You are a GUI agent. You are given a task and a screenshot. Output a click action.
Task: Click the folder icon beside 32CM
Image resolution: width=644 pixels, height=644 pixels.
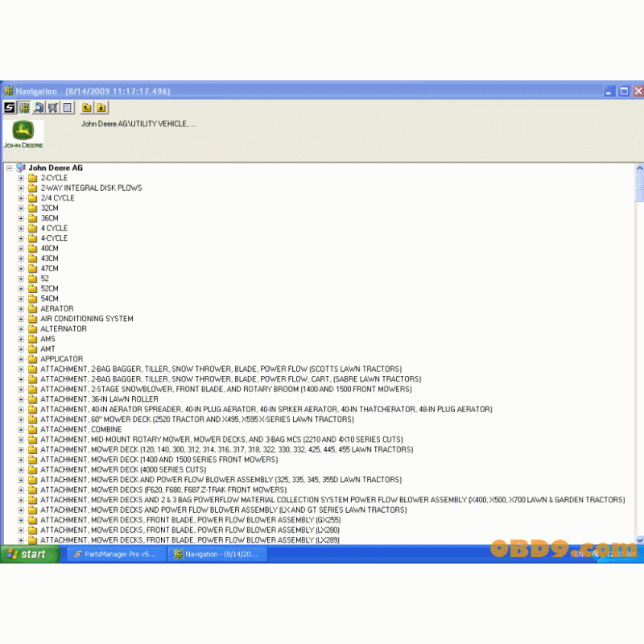click(x=33, y=208)
